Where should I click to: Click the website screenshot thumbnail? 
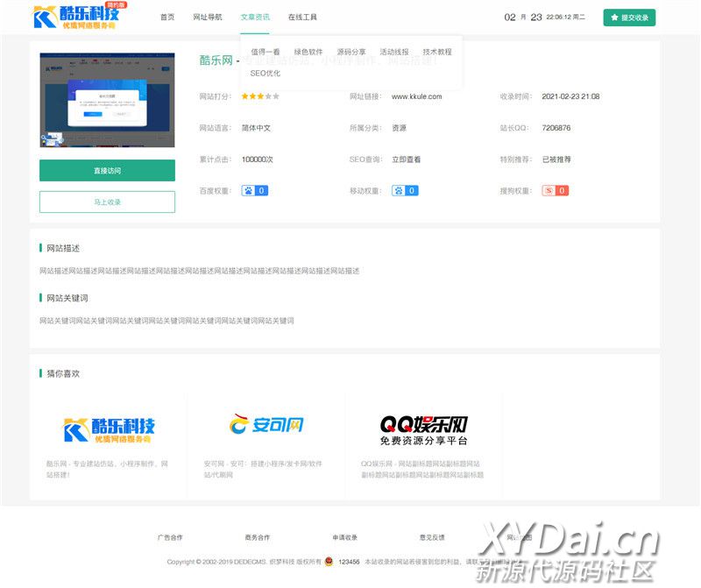click(x=107, y=100)
